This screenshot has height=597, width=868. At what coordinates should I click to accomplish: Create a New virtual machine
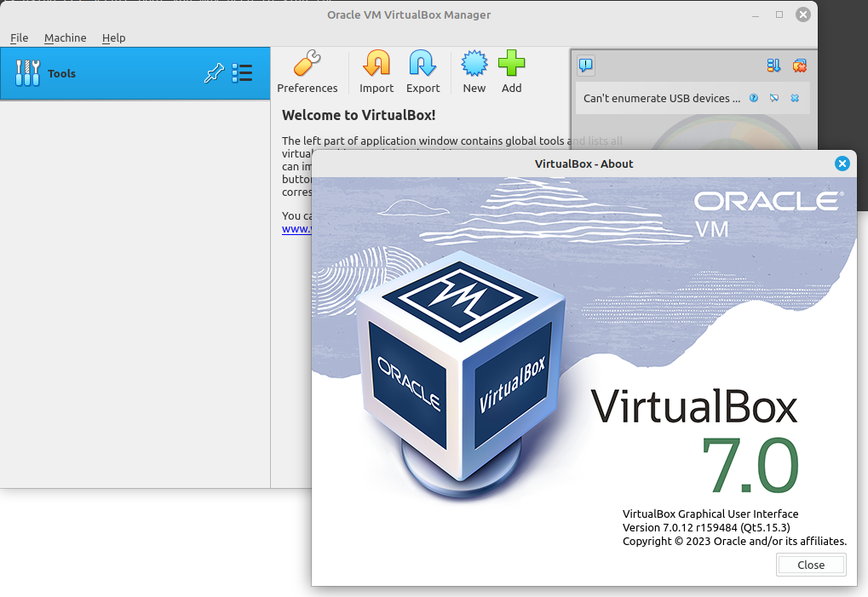(474, 72)
